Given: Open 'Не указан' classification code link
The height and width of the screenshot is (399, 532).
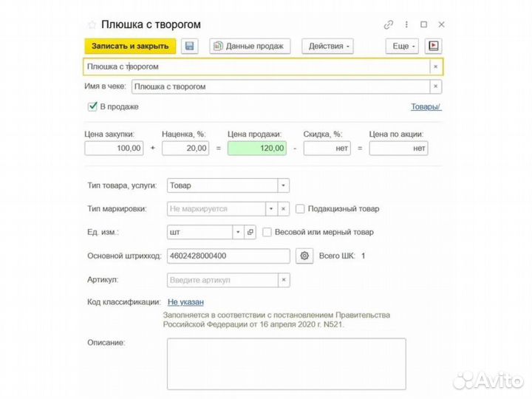Looking at the screenshot, I should (185, 302).
